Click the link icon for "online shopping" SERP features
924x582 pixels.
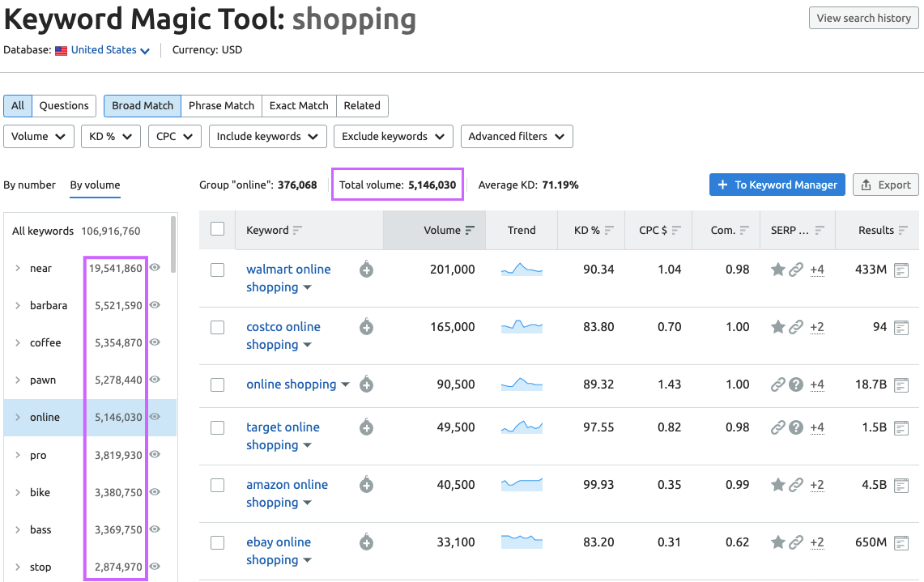[x=778, y=384]
